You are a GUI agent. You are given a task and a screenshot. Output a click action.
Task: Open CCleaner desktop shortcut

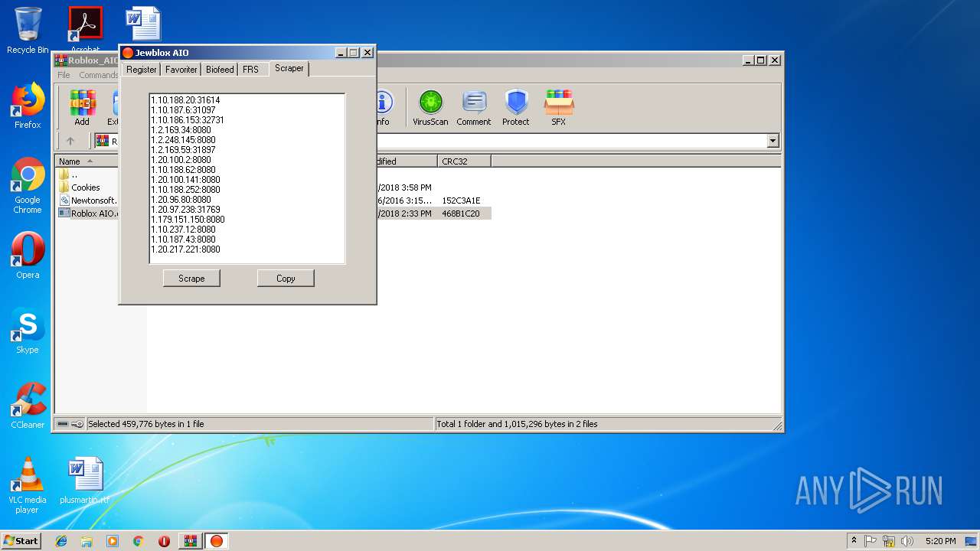pos(28,406)
